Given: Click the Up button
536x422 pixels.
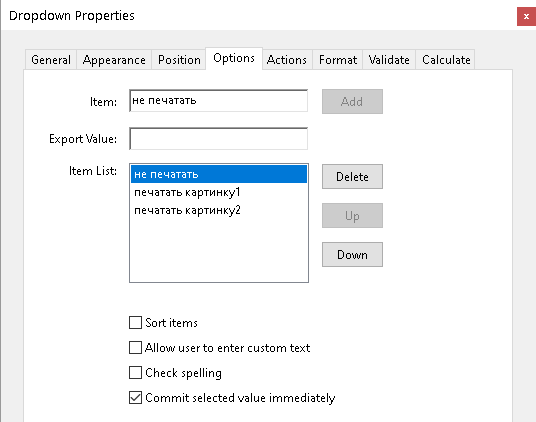Looking at the screenshot, I should [352, 216].
